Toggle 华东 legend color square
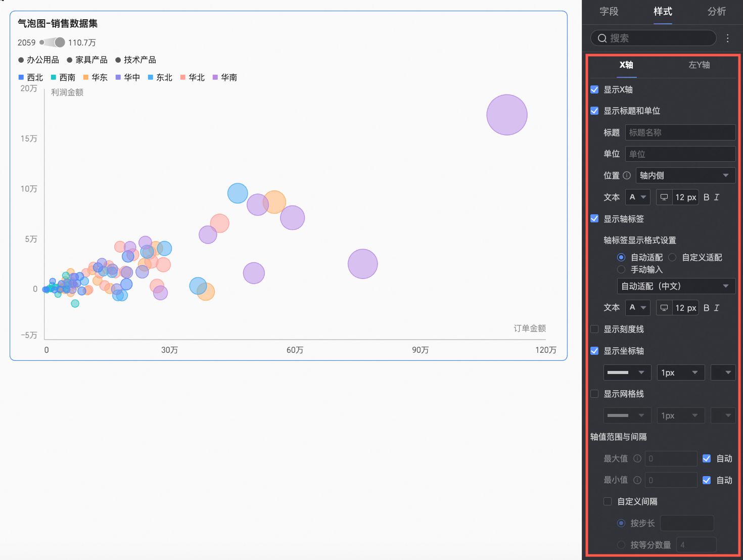Viewport: 743px width, 560px height. click(86, 77)
